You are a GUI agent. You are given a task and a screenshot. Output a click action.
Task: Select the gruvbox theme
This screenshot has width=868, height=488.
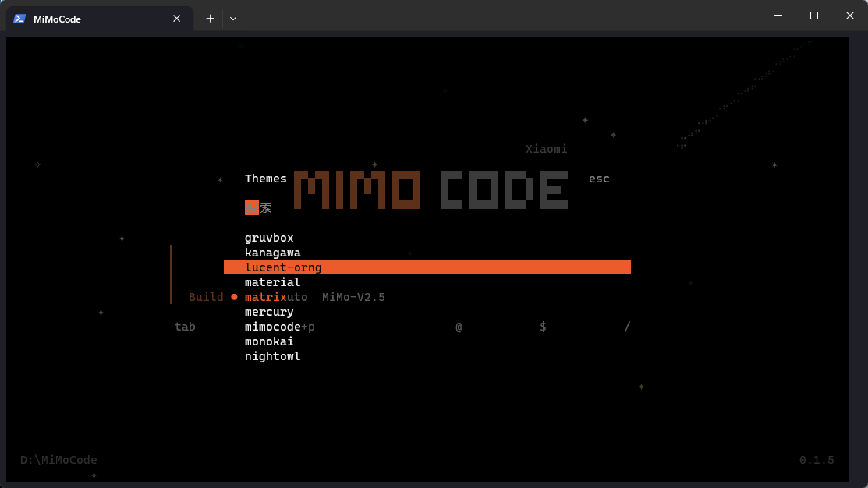point(269,238)
